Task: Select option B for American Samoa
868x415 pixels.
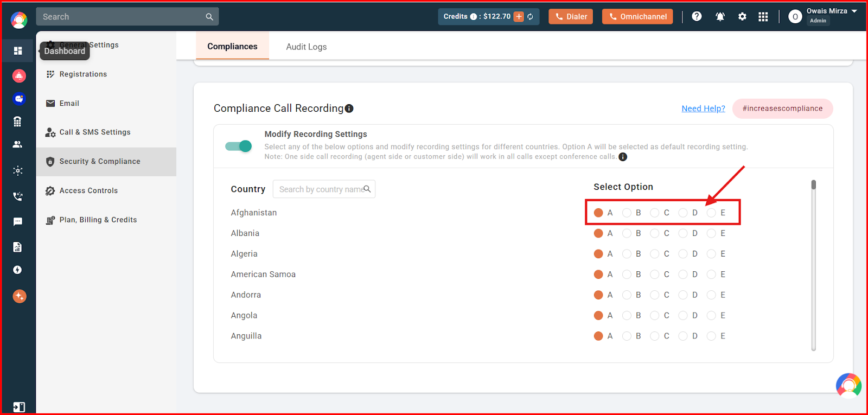Action: [x=627, y=274]
